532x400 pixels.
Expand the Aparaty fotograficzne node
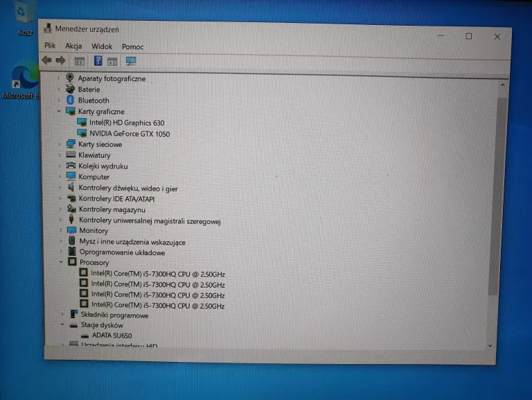[x=59, y=78]
